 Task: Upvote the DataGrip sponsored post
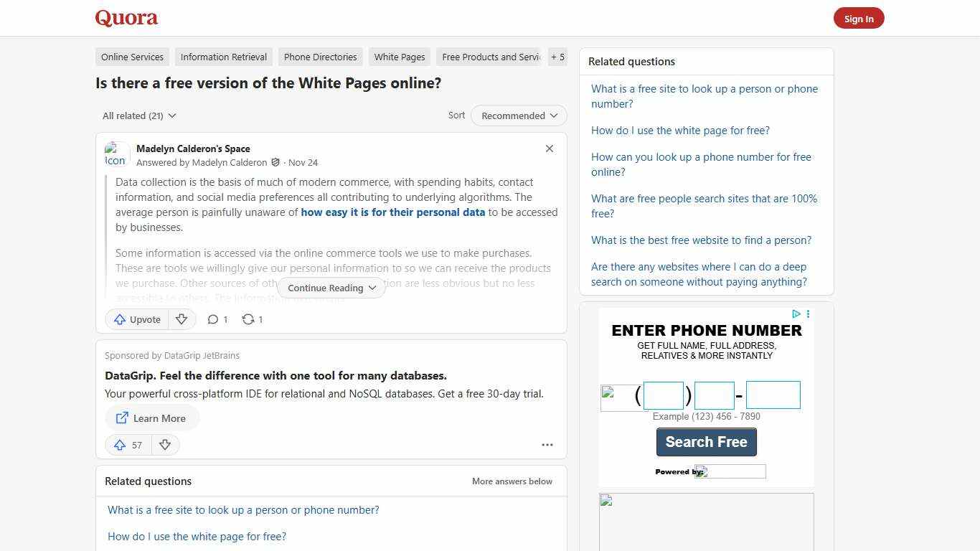point(127,445)
